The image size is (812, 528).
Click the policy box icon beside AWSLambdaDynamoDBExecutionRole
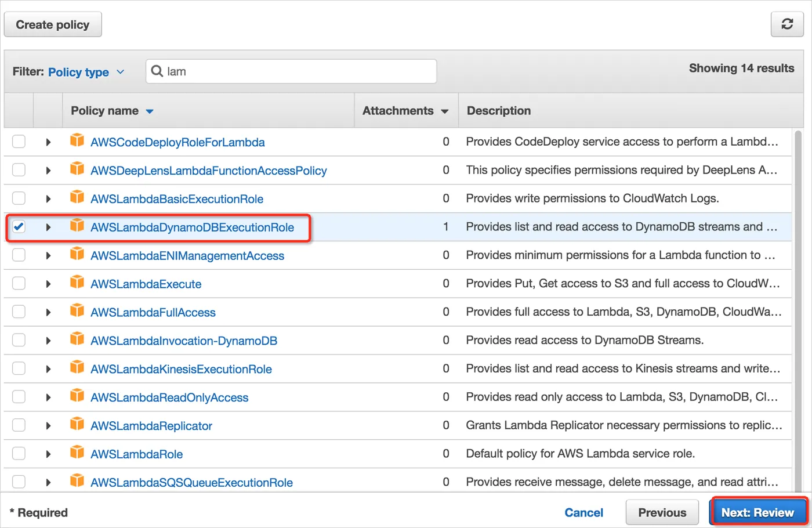coord(77,226)
